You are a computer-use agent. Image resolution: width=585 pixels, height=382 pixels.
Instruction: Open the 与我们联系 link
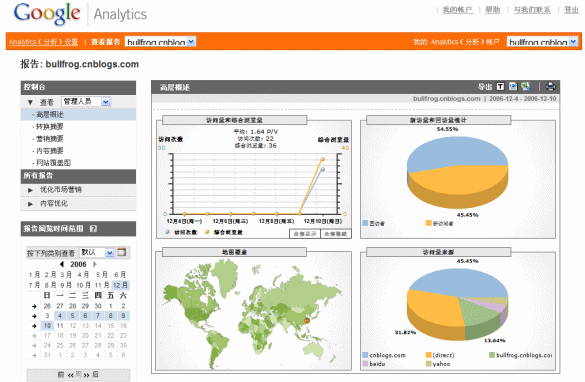tap(532, 10)
